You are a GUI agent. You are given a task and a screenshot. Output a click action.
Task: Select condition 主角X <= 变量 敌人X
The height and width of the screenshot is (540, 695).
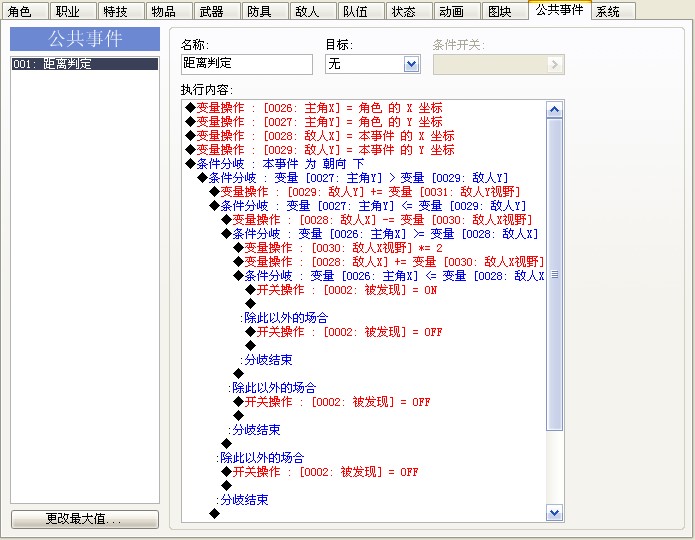point(389,276)
